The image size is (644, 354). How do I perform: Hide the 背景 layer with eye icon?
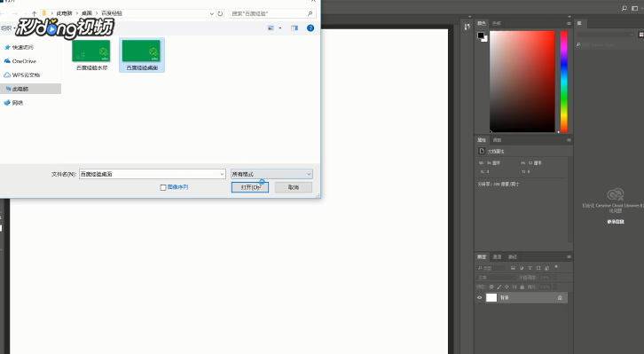coord(479,298)
